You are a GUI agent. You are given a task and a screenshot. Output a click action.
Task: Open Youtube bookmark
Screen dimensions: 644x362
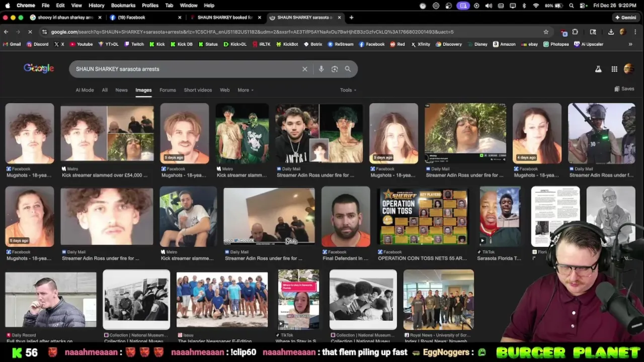[82, 44]
